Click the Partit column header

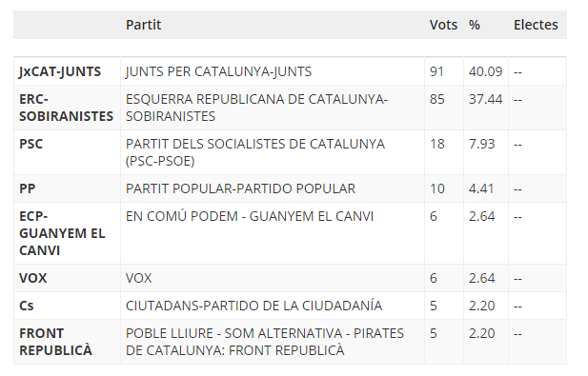click(143, 25)
